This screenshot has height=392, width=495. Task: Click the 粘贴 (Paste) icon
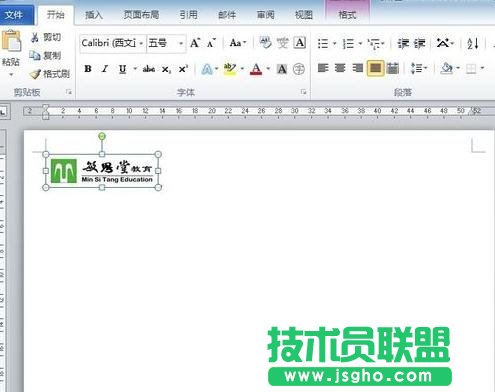11,41
